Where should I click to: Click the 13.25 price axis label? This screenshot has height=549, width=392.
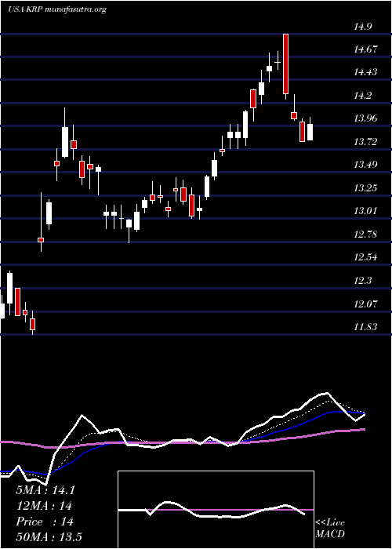point(366,188)
